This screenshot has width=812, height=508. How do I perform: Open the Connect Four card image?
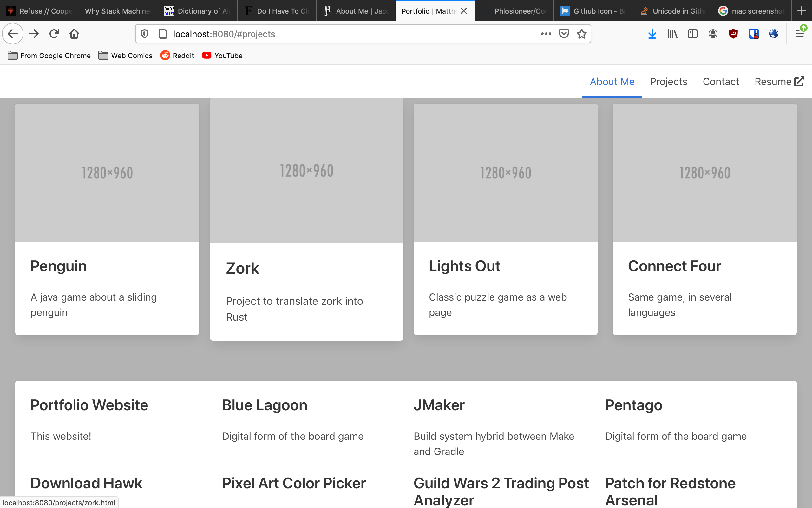(x=704, y=172)
